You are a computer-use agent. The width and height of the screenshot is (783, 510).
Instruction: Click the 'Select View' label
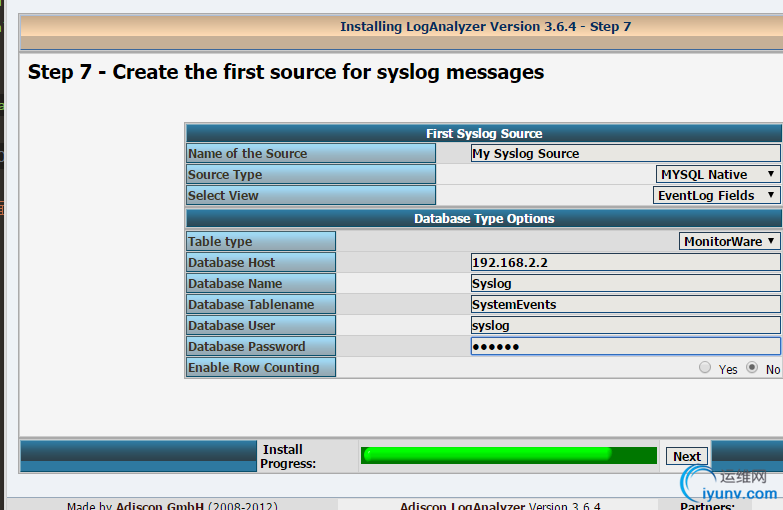pyautogui.click(x=223, y=195)
